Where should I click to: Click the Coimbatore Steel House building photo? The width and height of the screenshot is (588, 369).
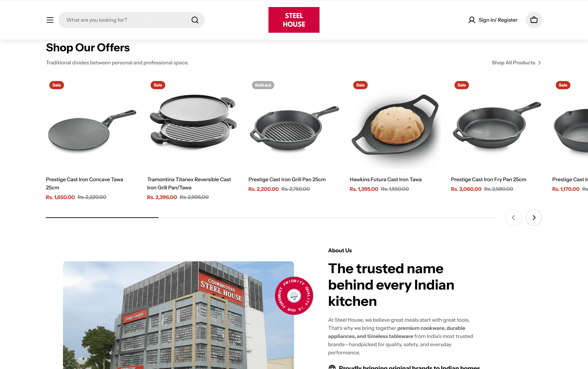tap(178, 315)
